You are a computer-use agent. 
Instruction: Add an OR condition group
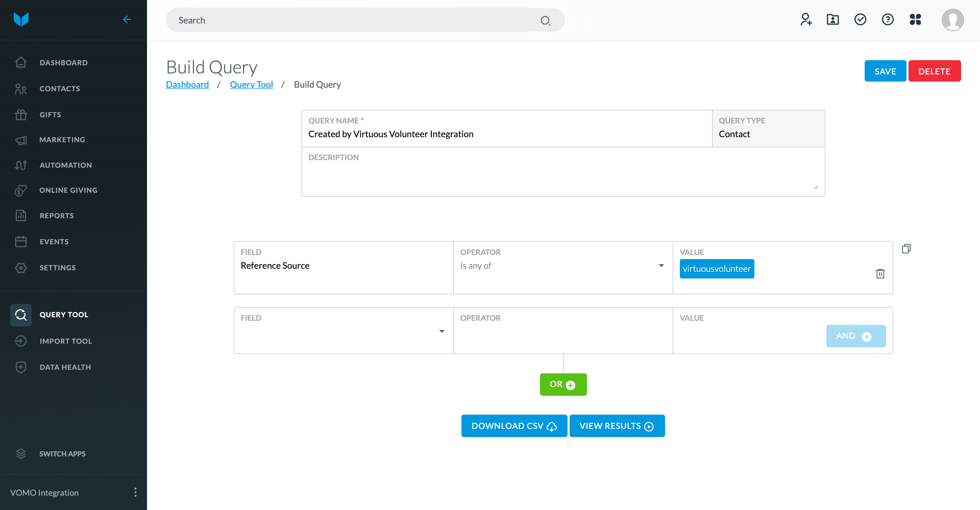coord(563,385)
